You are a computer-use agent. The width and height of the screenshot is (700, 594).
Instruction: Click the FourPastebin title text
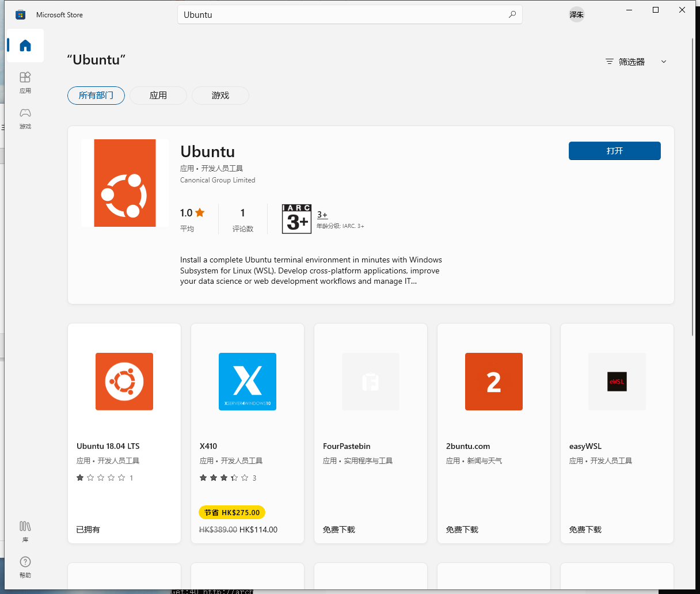coord(347,446)
